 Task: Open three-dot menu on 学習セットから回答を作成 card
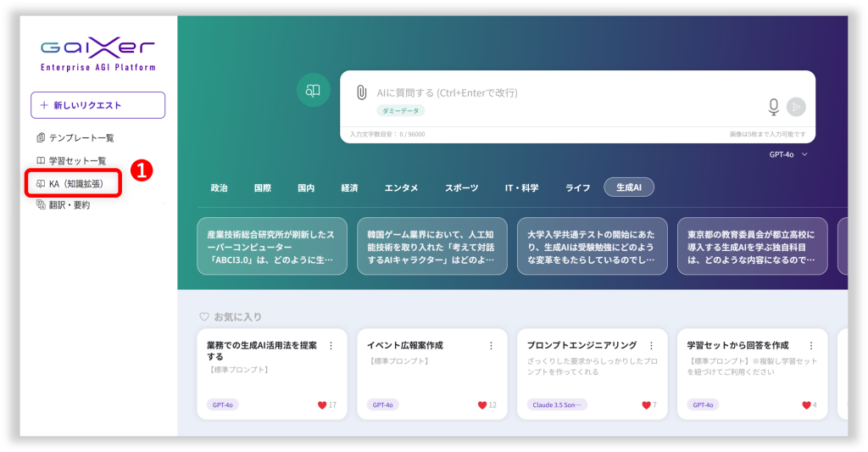point(812,345)
